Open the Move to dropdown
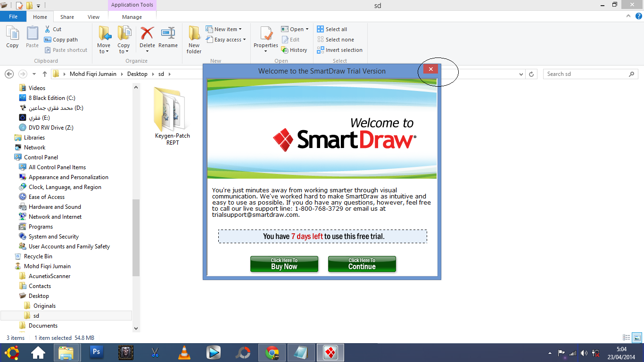644x362 pixels. (103, 39)
